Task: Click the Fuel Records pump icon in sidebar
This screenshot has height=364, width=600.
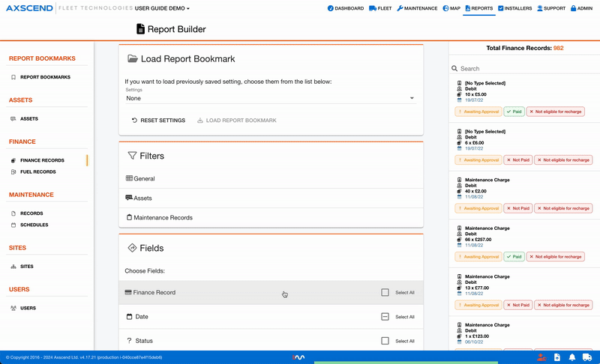Action: pos(13,172)
